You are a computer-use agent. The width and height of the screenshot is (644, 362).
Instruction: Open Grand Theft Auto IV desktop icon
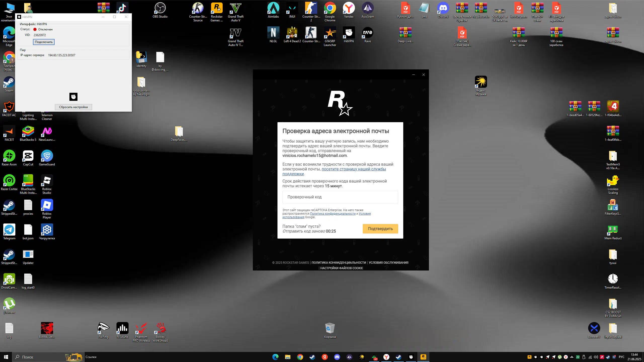coord(236,37)
